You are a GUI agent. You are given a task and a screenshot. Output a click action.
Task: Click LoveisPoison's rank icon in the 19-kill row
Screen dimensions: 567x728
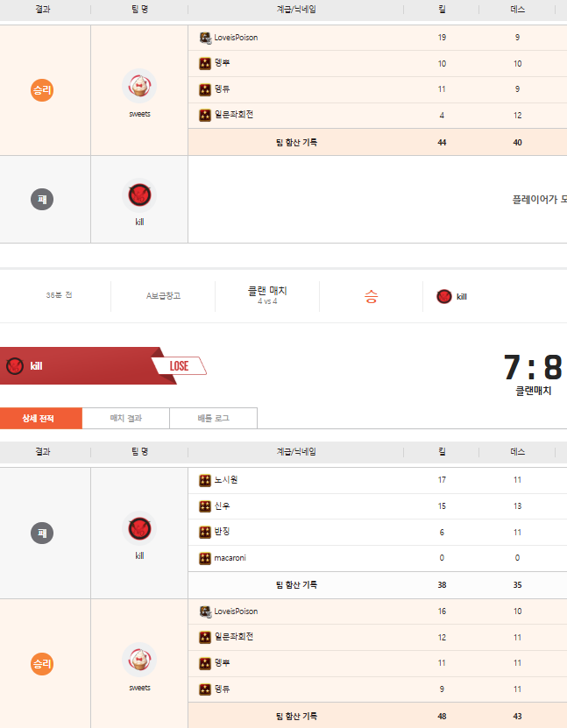204,38
